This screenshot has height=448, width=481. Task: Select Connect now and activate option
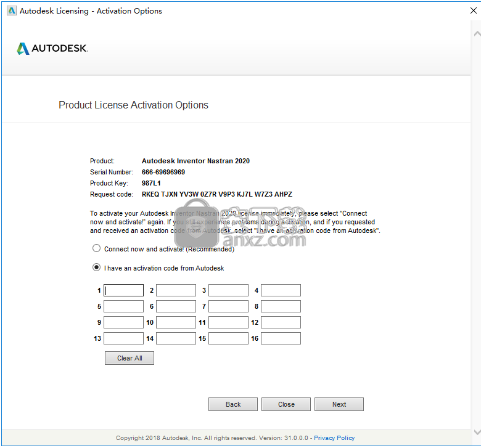coord(96,248)
